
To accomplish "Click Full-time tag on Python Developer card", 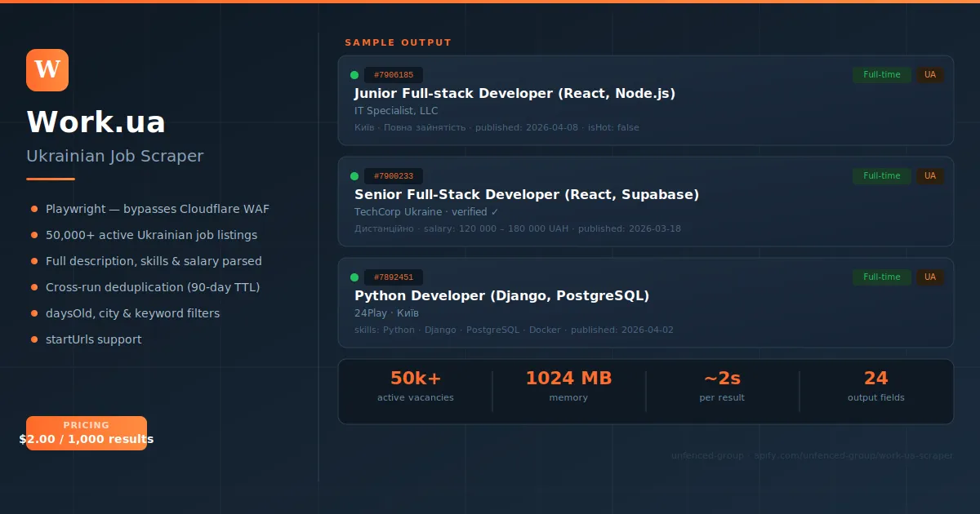I will coord(882,277).
